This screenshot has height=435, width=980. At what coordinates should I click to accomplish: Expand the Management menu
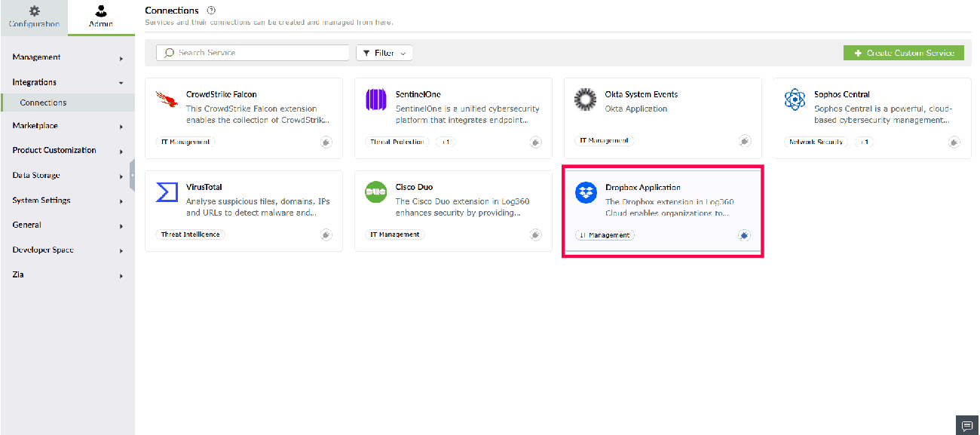(x=67, y=57)
